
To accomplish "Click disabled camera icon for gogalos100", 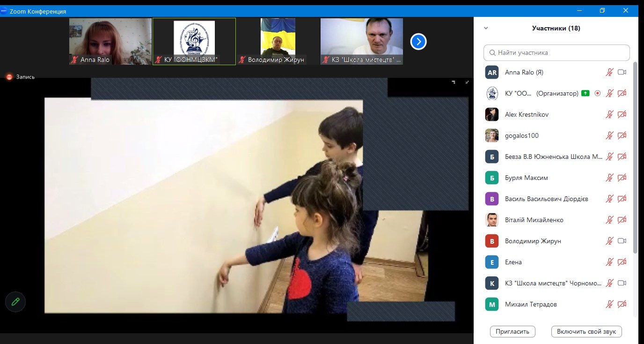I will click(x=622, y=135).
